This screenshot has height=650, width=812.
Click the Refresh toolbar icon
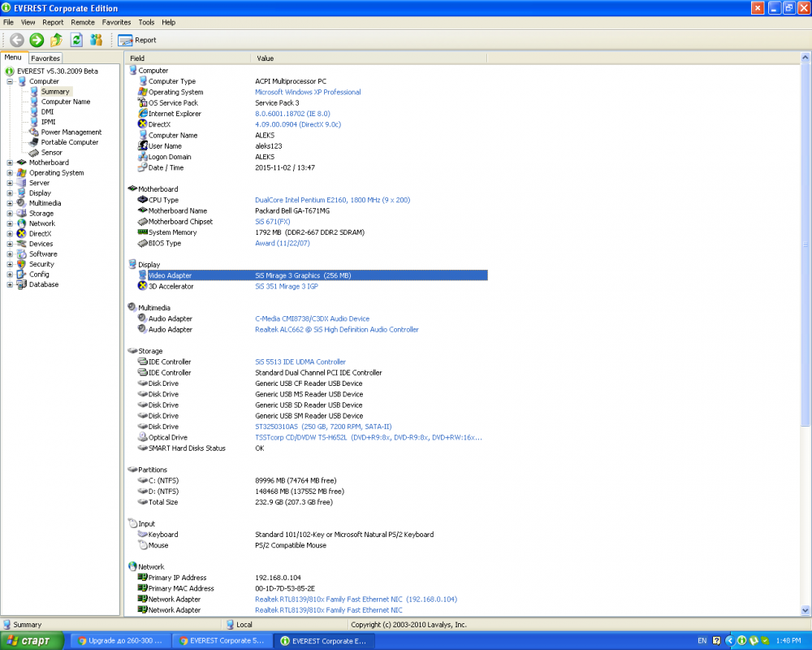(76, 40)
